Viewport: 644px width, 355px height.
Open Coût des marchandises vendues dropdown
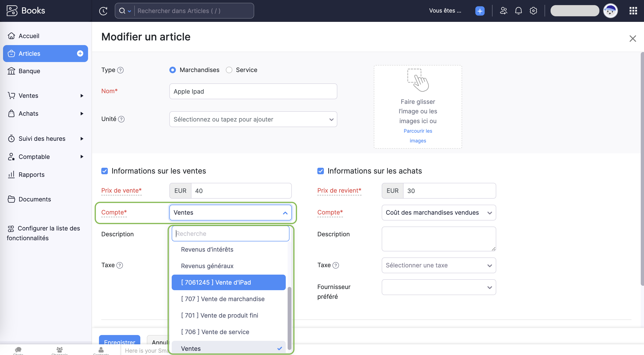click(x=438, y=213)
